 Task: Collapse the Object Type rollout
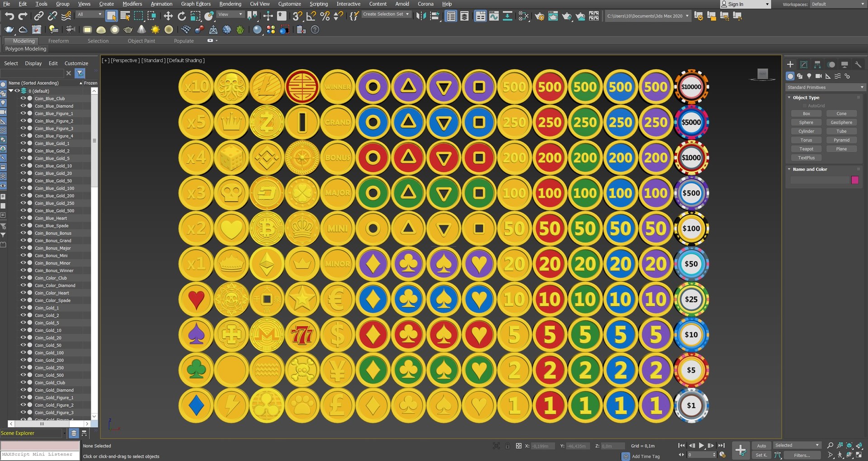(x=789, y=97)
